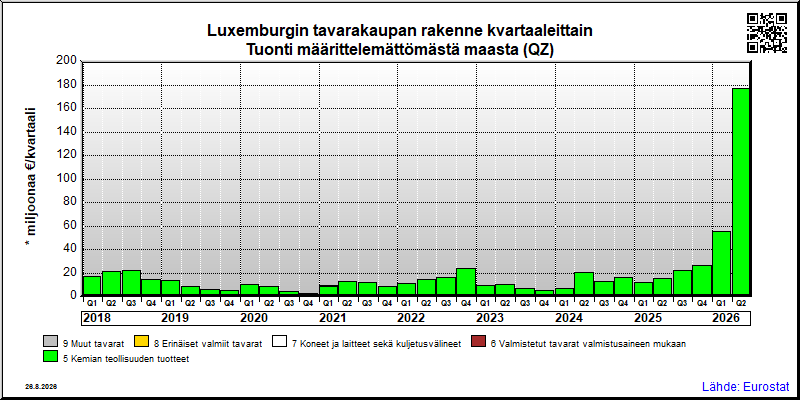800x400 pixels.
Task: Click the QR code image
Action: pyautogui.click(x=767, y=33)
